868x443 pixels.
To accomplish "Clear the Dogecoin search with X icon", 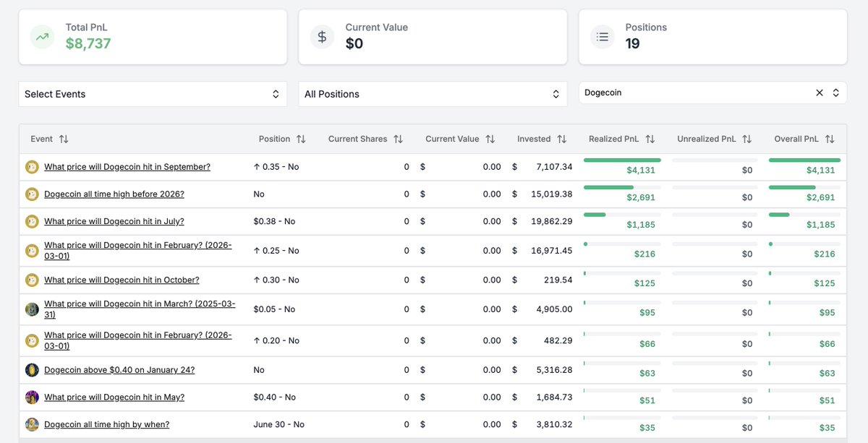I will click(x=820, y=93).
